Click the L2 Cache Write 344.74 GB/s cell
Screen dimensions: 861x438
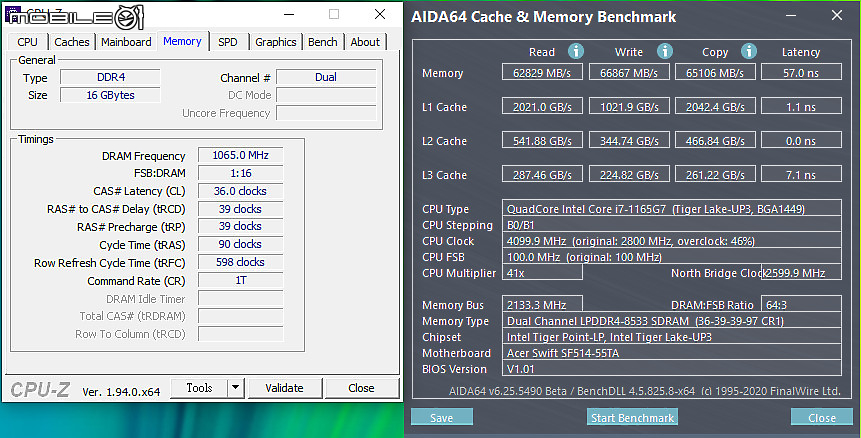pos(629,140)
